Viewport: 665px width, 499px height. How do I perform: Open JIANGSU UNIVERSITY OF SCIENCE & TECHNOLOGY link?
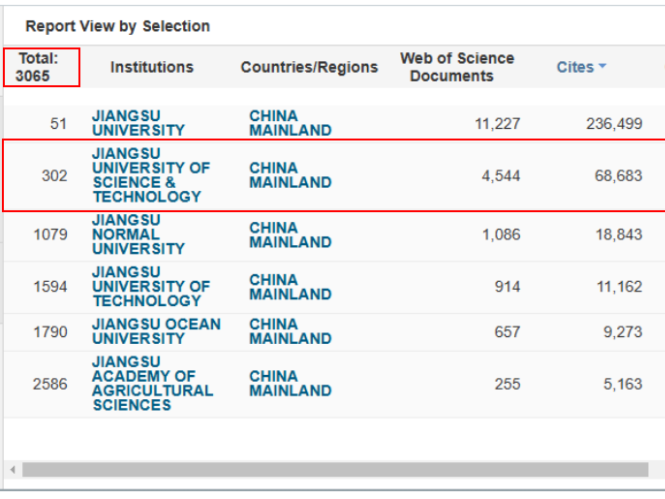(x=151, y=175)
